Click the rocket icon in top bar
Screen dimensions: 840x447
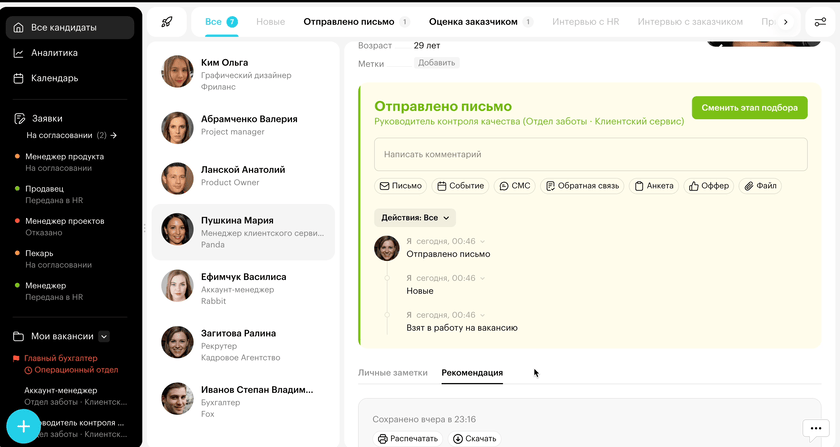(167, 21)
